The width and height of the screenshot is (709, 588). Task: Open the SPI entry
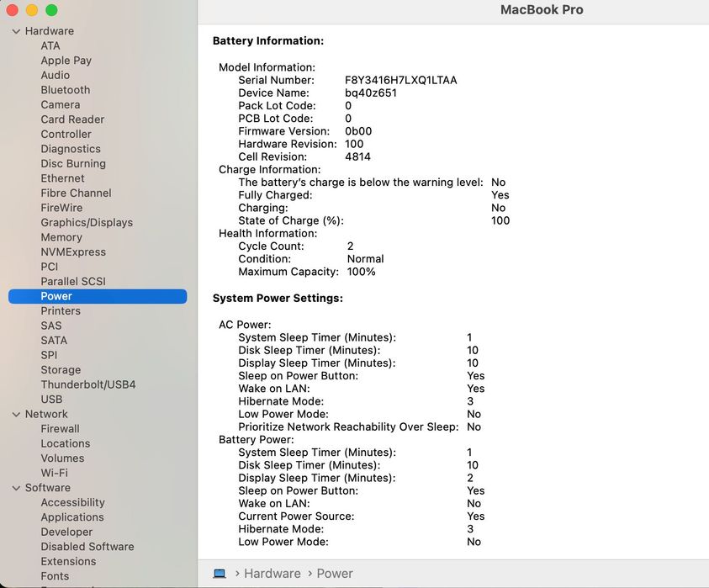49,355
